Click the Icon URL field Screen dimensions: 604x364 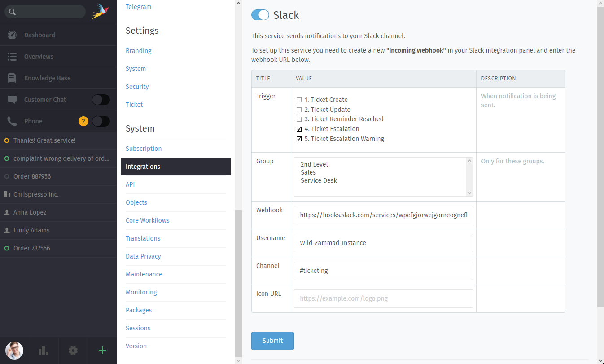[384, 298]
